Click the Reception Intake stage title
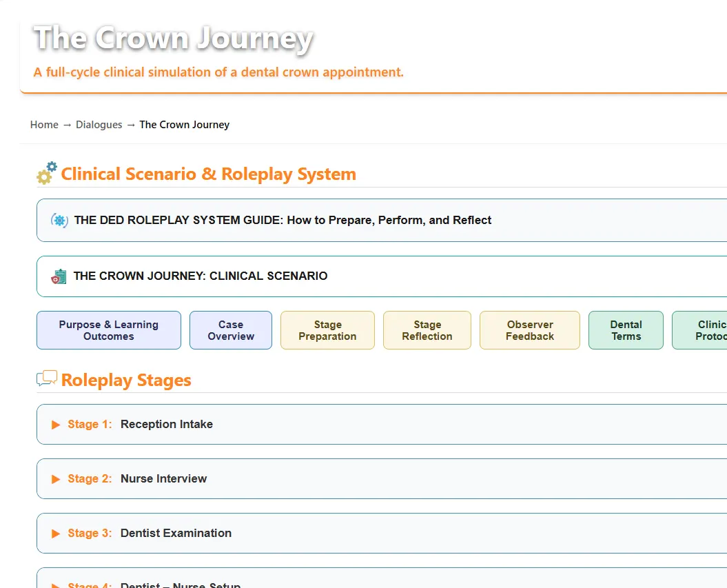 click(x=167, y=425)
